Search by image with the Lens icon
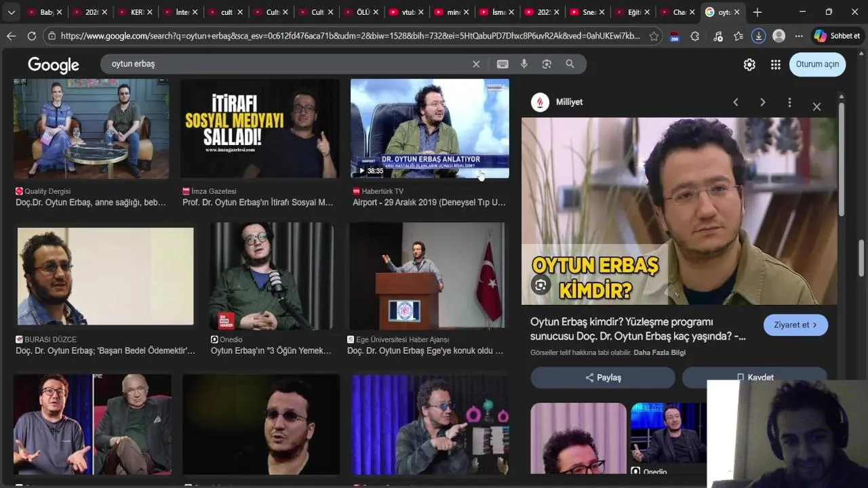This screenshot has width=868, height=488. (x=547, y=64)
